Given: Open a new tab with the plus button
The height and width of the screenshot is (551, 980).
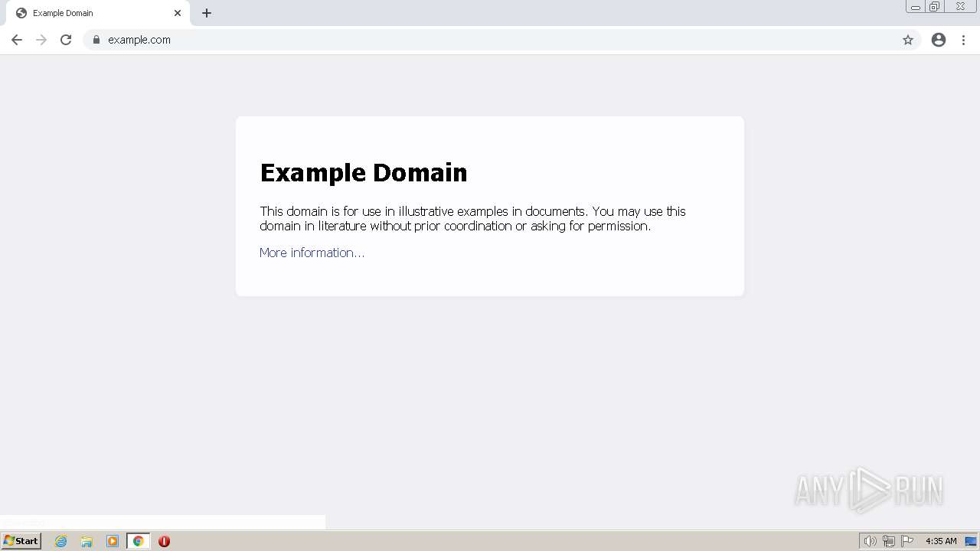Looking at the screenshot, I should click(x=207, y=13).
